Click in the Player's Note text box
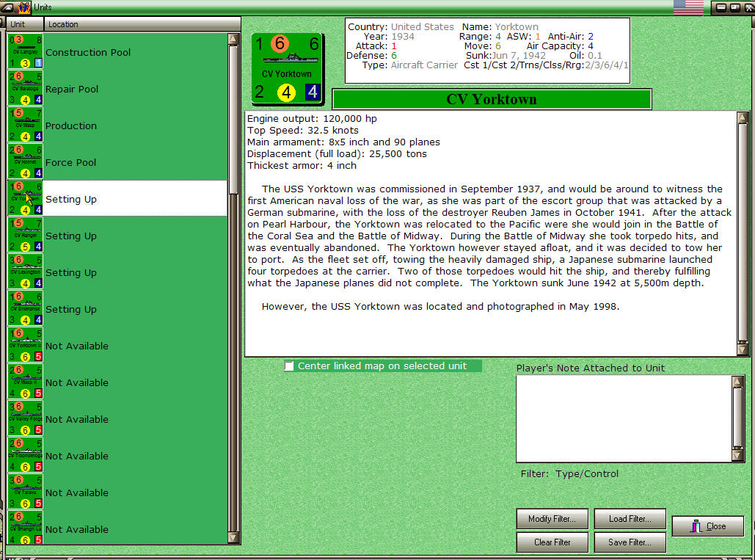 (624, 418)
